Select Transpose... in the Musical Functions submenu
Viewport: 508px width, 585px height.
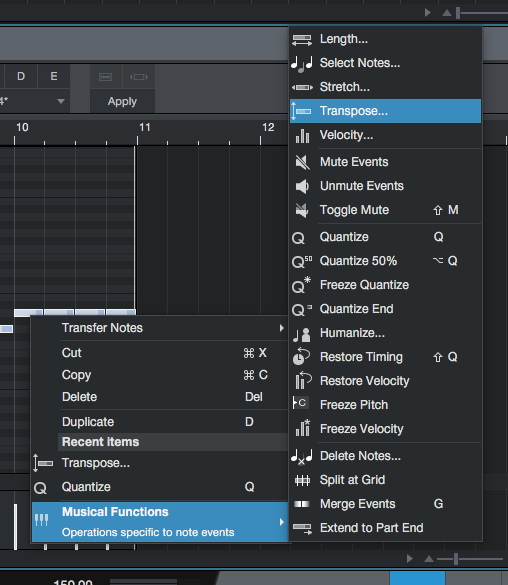[385, 111]
